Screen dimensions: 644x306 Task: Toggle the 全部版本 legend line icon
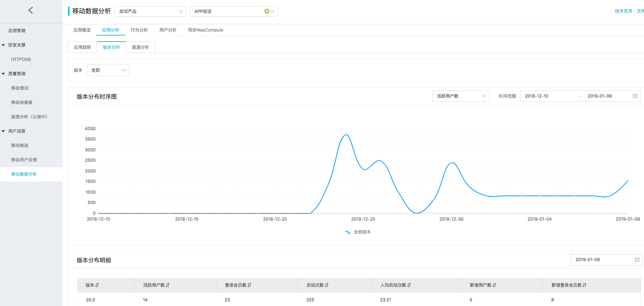[x=348, y=232]
